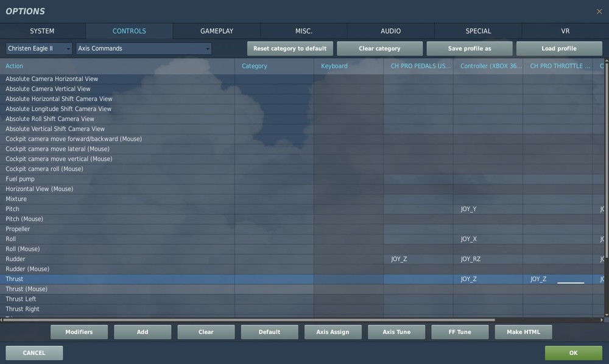
Task: Confirm settings with the green OK button
Action: point(574,353)
